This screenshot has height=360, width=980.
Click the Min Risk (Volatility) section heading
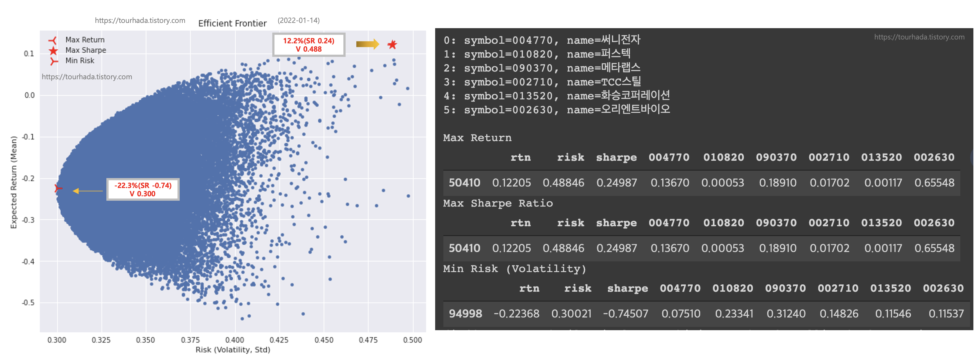click(514, 269)
